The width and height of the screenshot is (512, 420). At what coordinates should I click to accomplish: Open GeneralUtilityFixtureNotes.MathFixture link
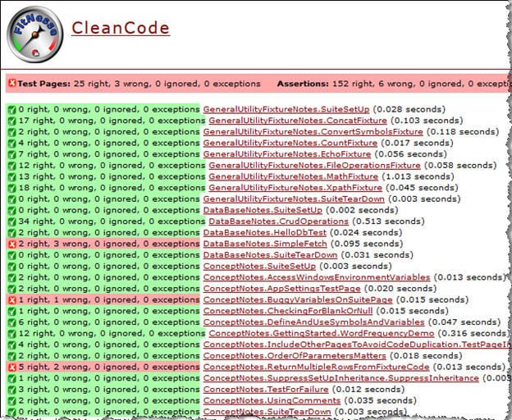coord(293,176)
